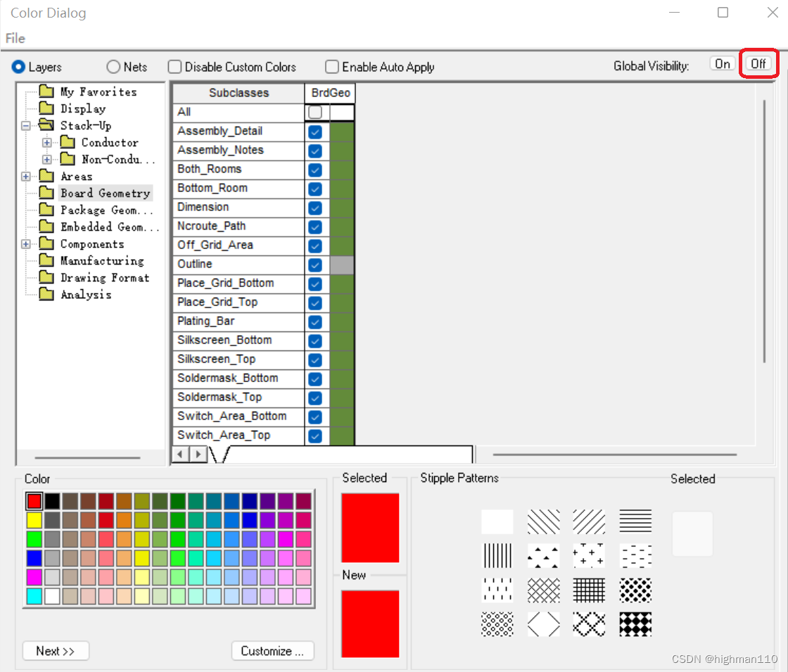Uncheck Dimension visibility checkbox
Screen dimensions: 788x672
(x=315, y=208)
